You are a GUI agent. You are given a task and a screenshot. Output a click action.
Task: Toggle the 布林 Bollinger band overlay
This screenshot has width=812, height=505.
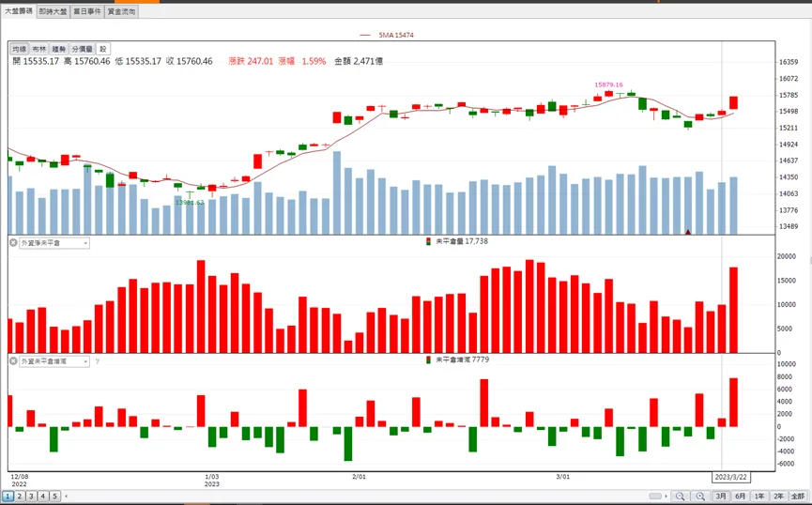coord(38,49)
